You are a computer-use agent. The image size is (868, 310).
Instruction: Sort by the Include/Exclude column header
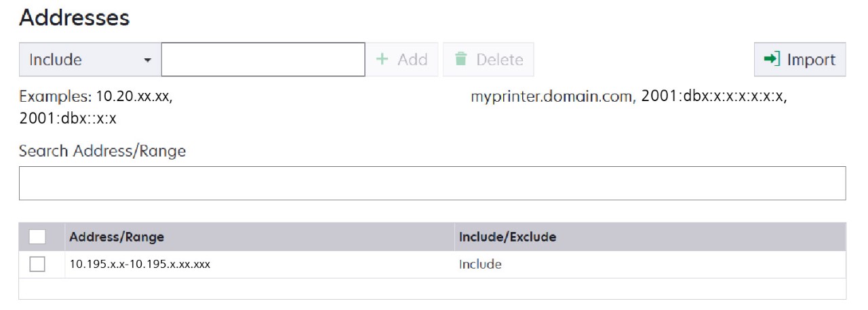click(x=507, y=237)
